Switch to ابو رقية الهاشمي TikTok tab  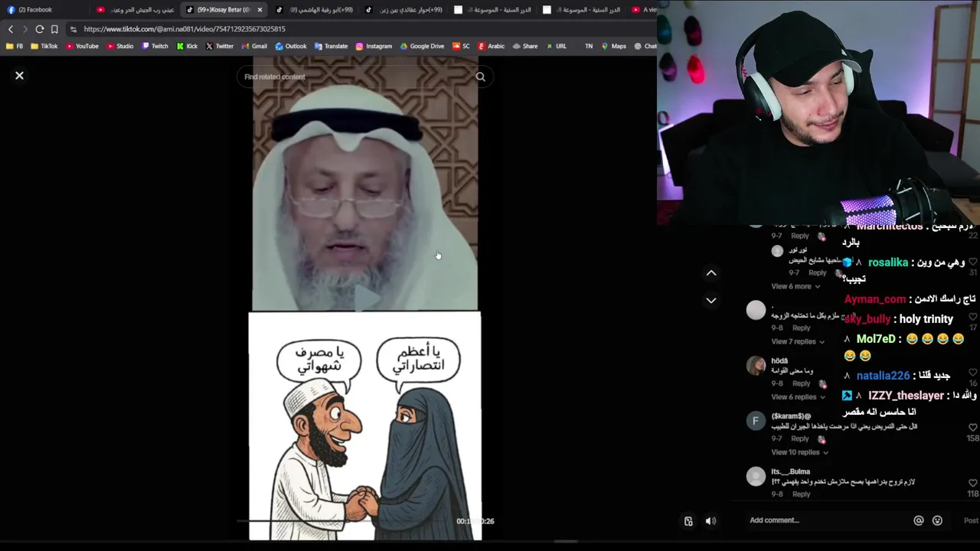point(315,10)
